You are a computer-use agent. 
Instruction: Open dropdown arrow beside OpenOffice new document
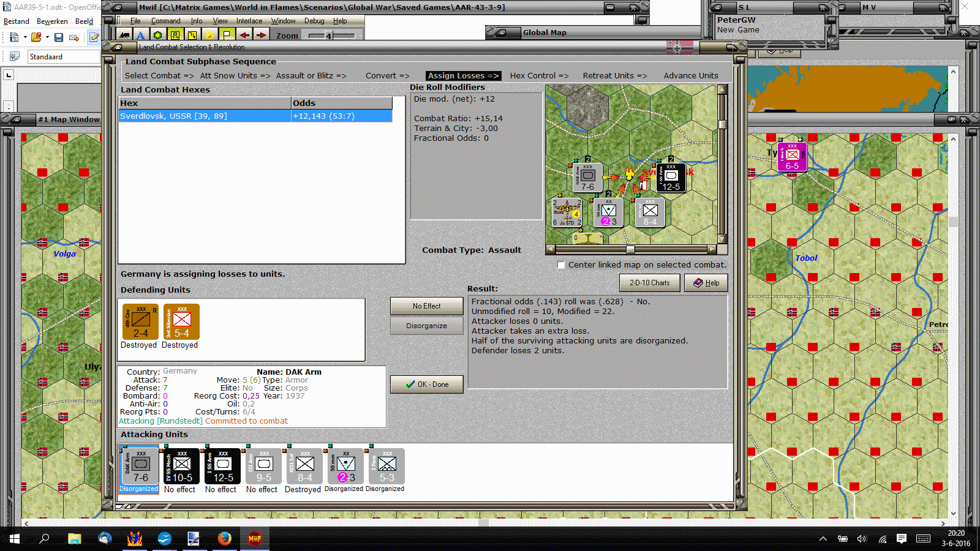coord(25,38)
